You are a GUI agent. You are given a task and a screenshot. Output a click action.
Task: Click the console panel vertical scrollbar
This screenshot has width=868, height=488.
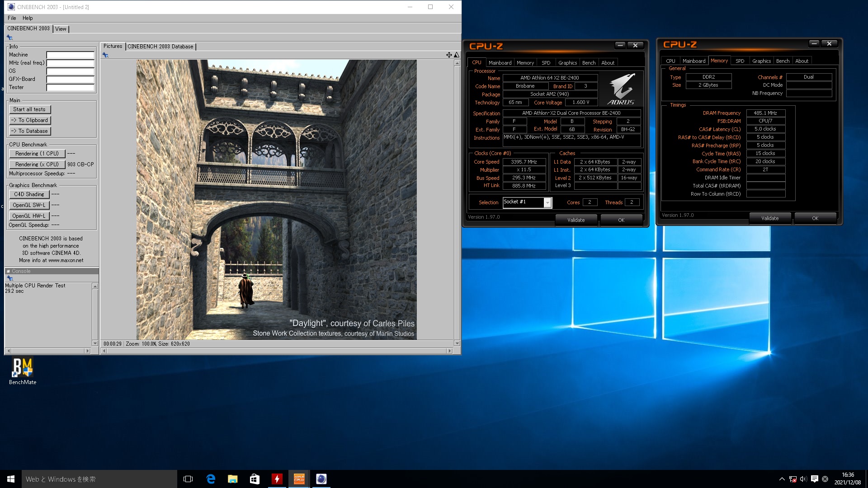point(95,314)
